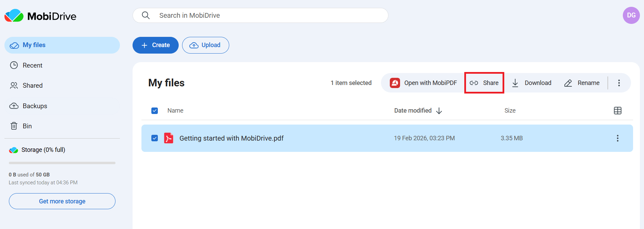Open the Bin

(x=62, y=126)
